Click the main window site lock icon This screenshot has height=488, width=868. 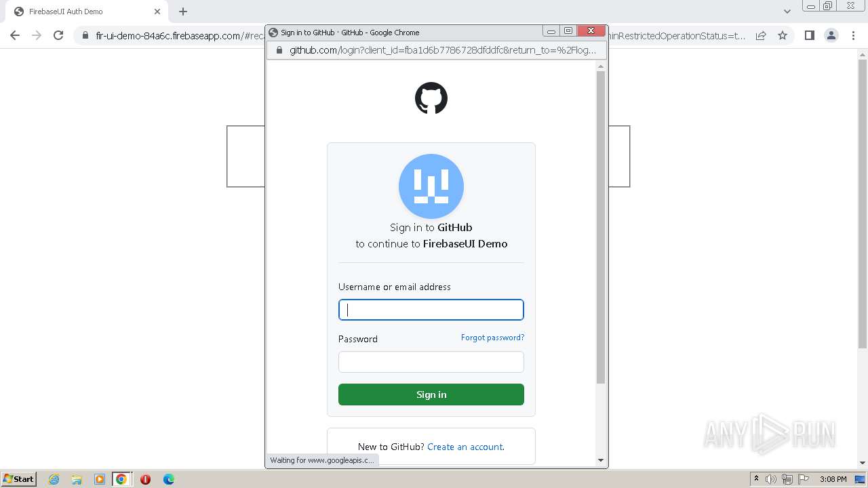point(85,35)
